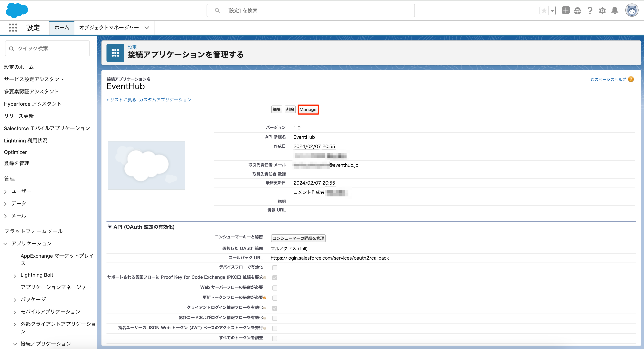The width and height of the screenshot is (644, 349).
Task: Click the refresh token secret help icon
Action: pos(265,298)
